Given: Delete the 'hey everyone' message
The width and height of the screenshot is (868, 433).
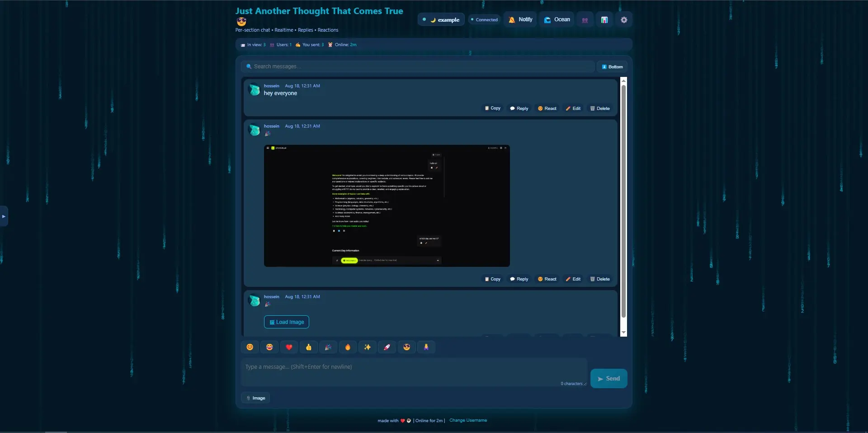Looking at the screenshot, I should (600, 109).
